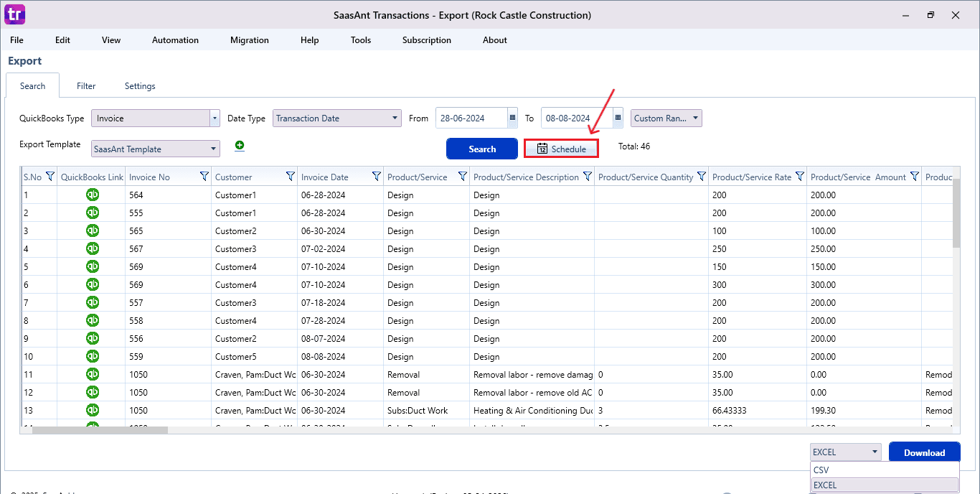Choose CSV from the format list

coord(885,470)
